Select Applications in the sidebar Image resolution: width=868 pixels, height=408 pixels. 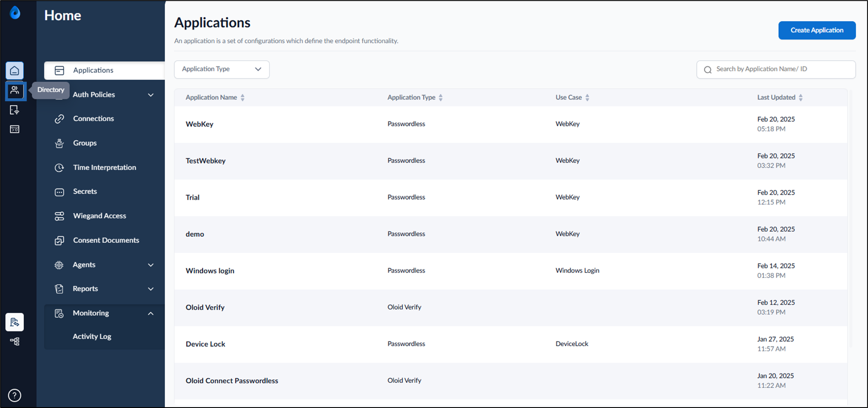[104, 71]
